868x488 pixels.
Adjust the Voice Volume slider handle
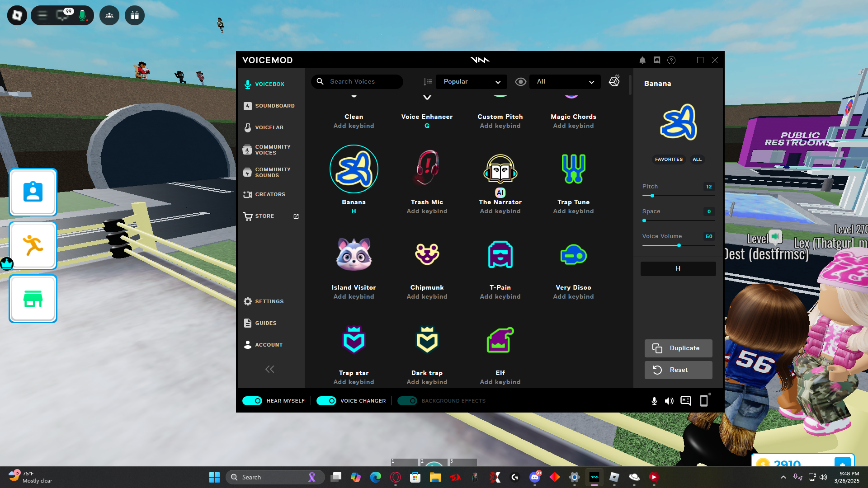coord(679,245)
